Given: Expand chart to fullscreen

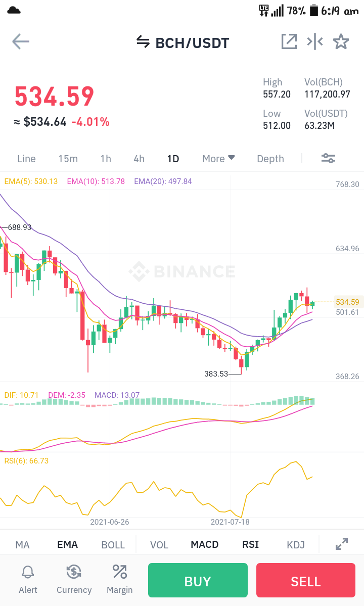Looking at the screenshot, I should (x=342, y=544).
